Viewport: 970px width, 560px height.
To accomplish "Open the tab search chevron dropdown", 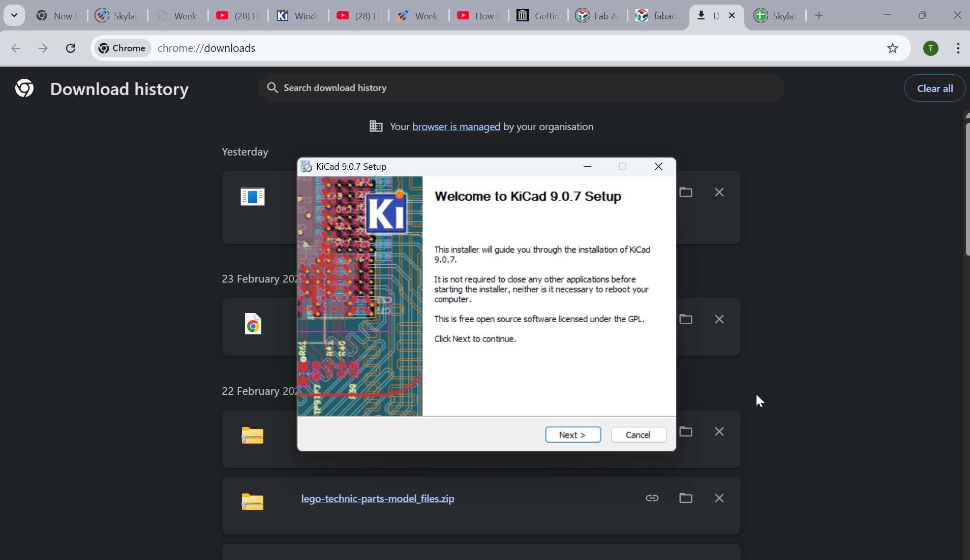I will coord(14,15).
